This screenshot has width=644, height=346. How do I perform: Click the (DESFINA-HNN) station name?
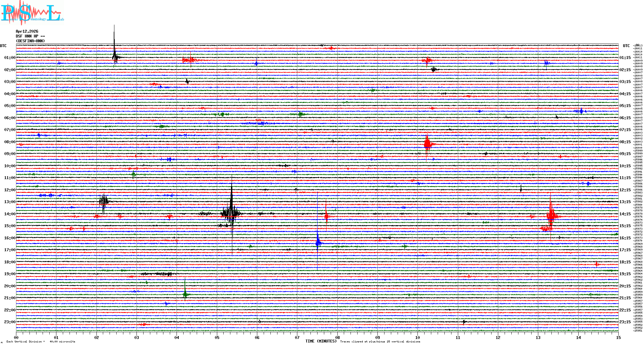click(x=30, y=41)
